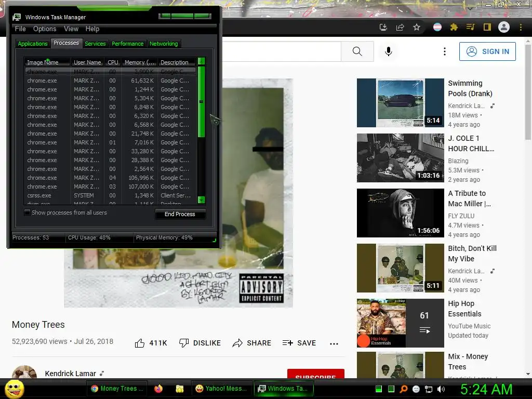Enable Show processes from all users

27,212
